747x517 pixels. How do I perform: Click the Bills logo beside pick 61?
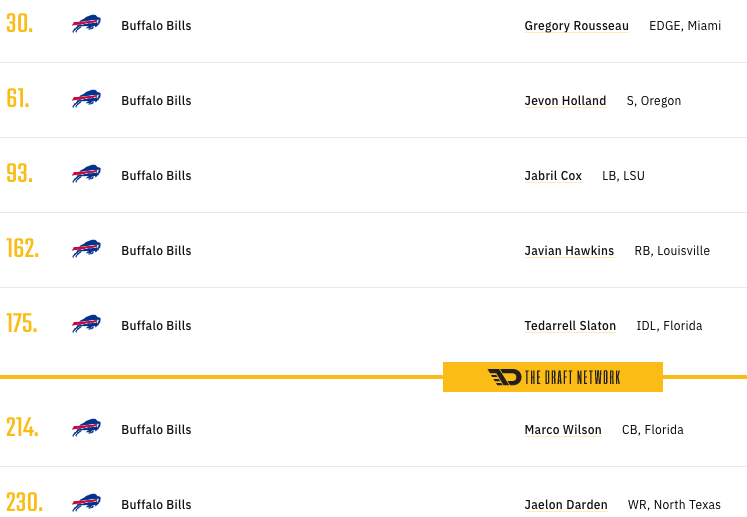[86, 99]
